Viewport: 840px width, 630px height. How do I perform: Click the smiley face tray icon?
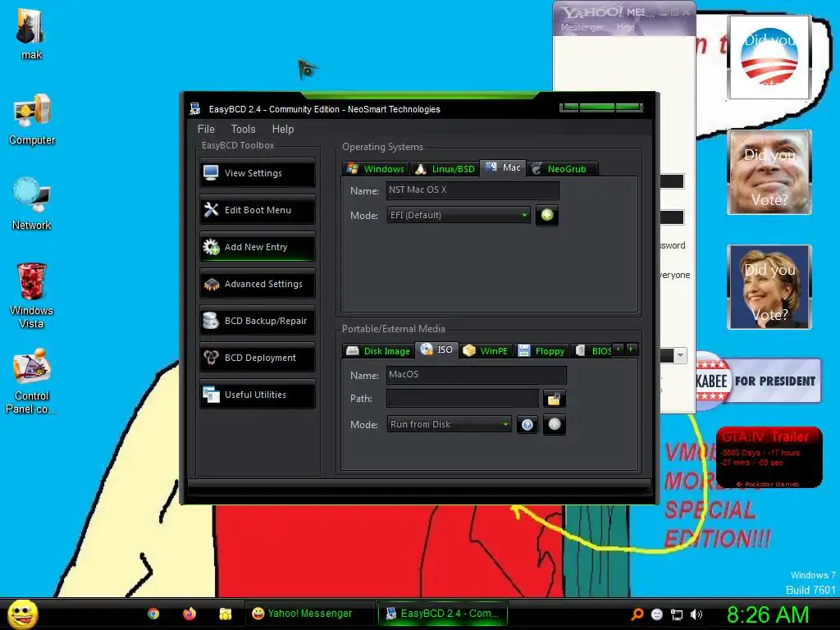657,614
